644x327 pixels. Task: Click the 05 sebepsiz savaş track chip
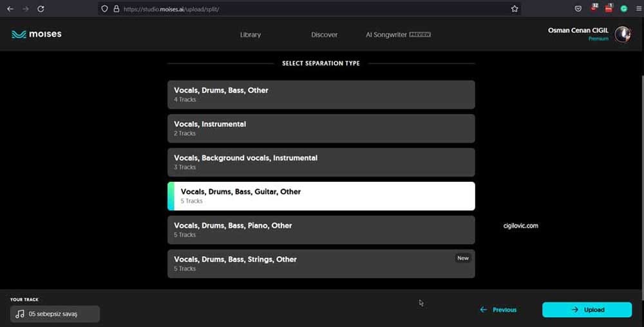55,314
